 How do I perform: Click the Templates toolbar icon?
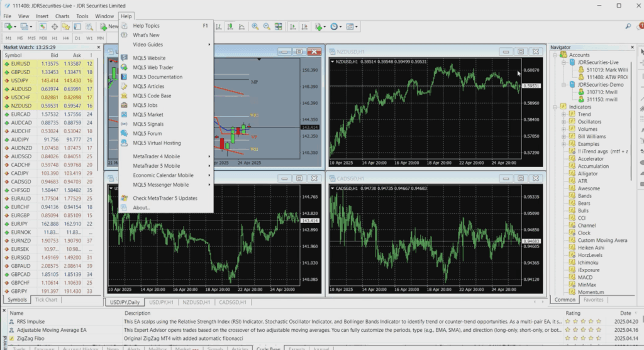(x=350, y=26)
